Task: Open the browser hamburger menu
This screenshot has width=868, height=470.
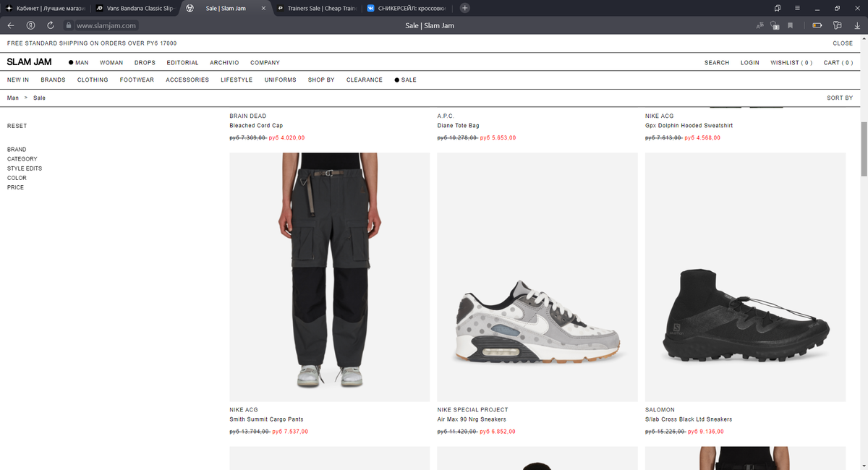Action: coord(797,8)
